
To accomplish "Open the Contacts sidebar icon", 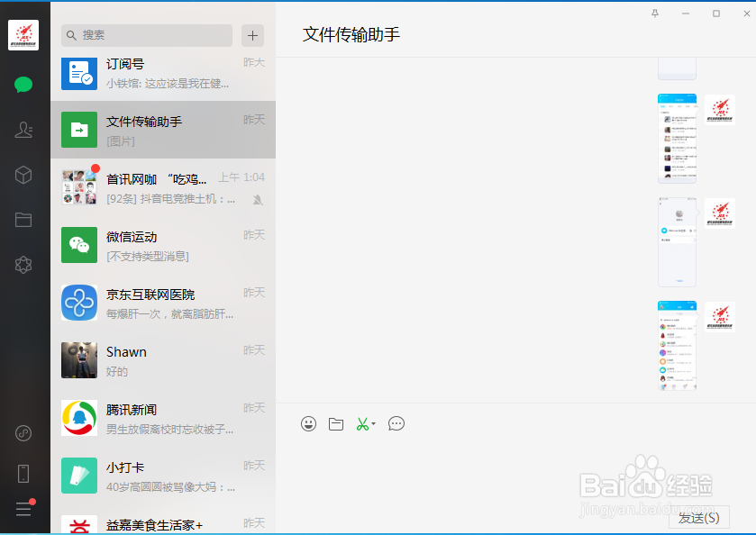I will tap(23, 130).
